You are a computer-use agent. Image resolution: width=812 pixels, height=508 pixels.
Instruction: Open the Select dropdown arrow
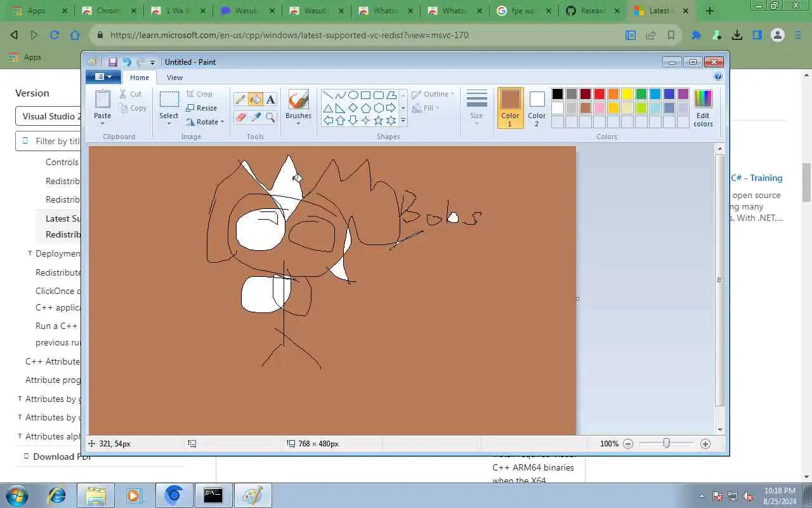click(169, 124)
